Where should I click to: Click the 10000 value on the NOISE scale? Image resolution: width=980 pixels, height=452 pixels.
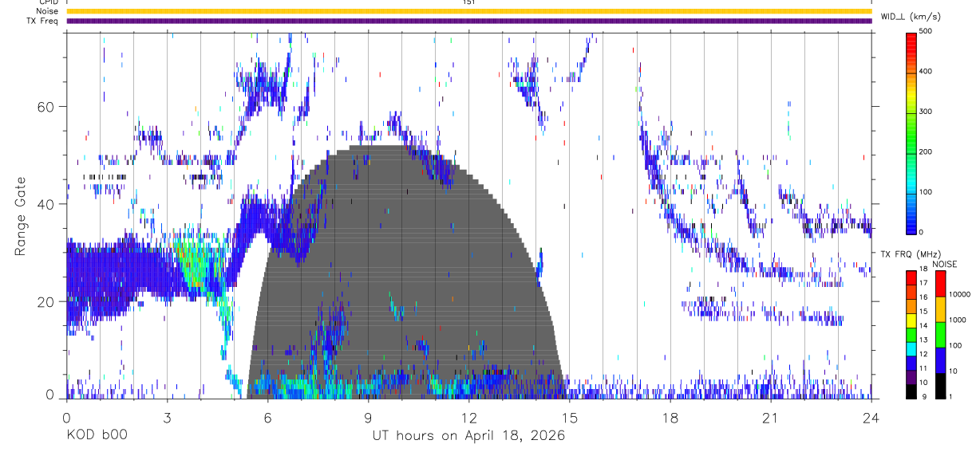coord(959,294)
